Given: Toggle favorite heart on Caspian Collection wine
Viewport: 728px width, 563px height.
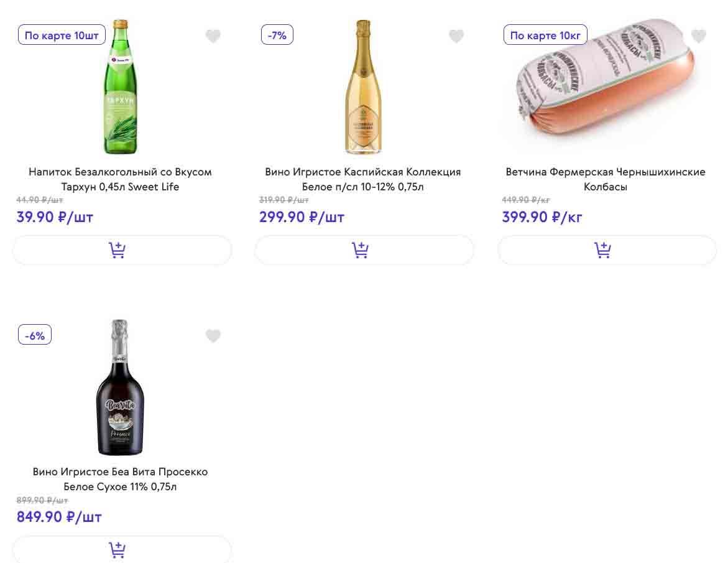Looking at the screenshot, I should click(x=456, y=37).
